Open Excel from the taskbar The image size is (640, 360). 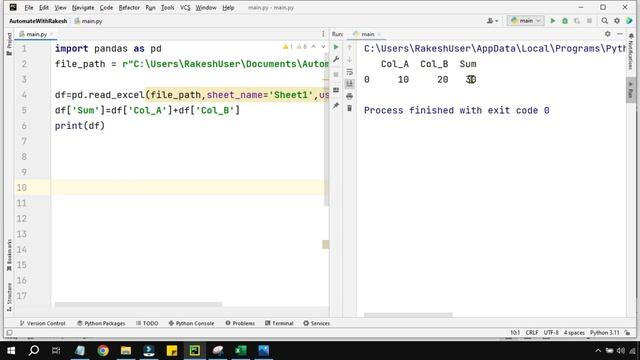(241, 351)
